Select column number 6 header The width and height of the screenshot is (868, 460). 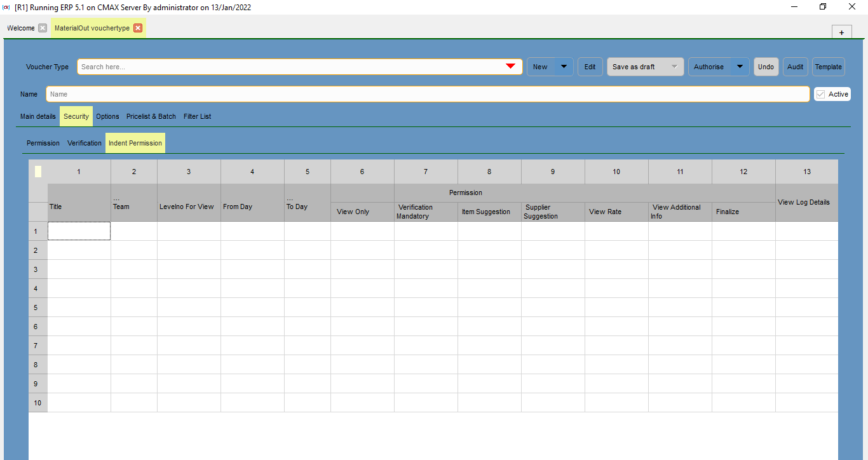(363, 172)
